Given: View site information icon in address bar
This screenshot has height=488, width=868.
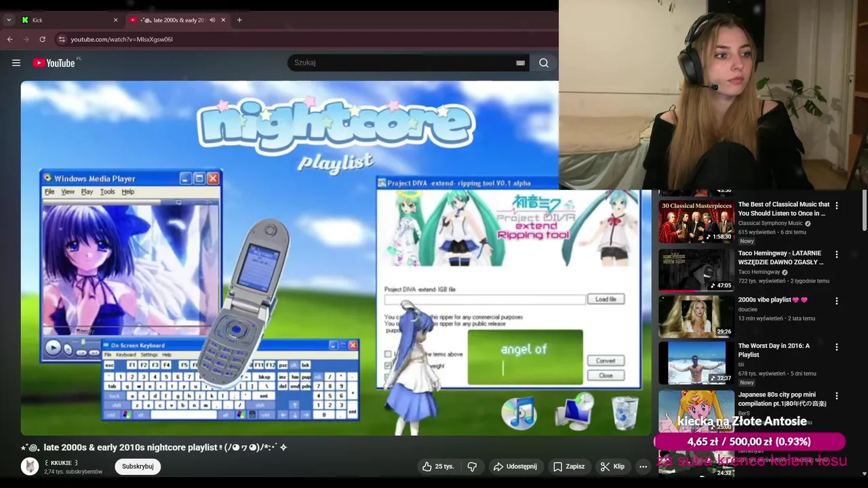Looking at the screenshot, I should pos(62,39).
